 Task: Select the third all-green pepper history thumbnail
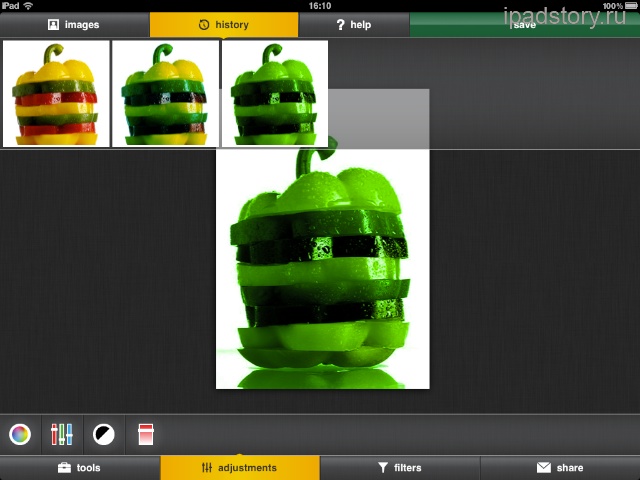point(275,93)
